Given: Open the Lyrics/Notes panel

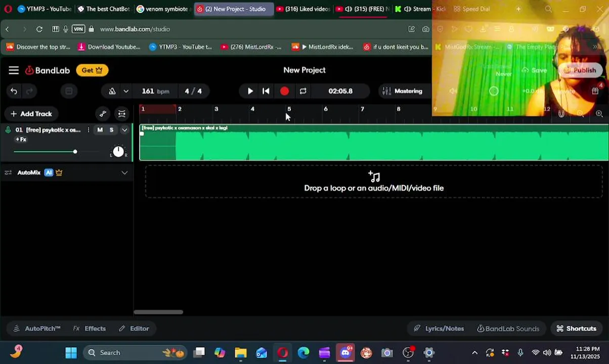Looking at the screenshot, I should pyautogui.click(x=439, y=329).
